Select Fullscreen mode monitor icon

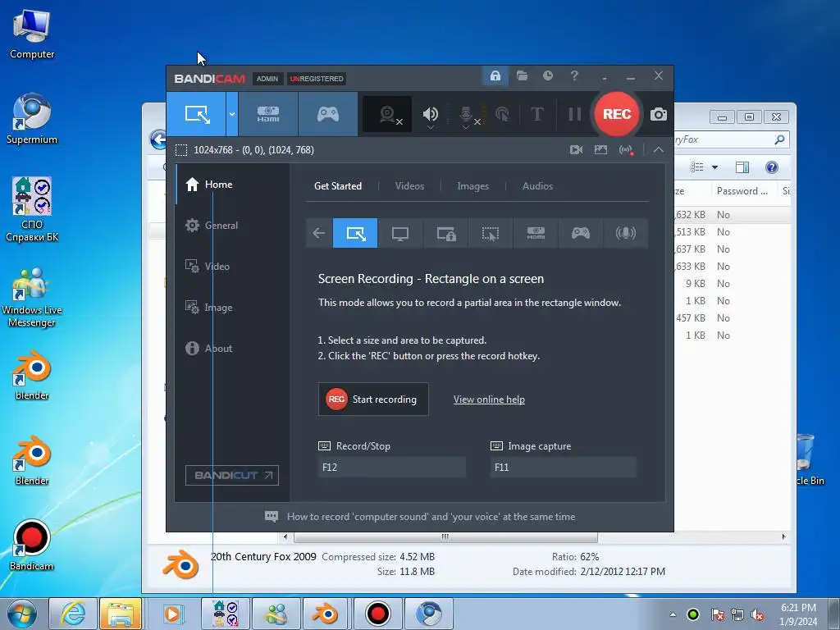click(x=400, y=233)
